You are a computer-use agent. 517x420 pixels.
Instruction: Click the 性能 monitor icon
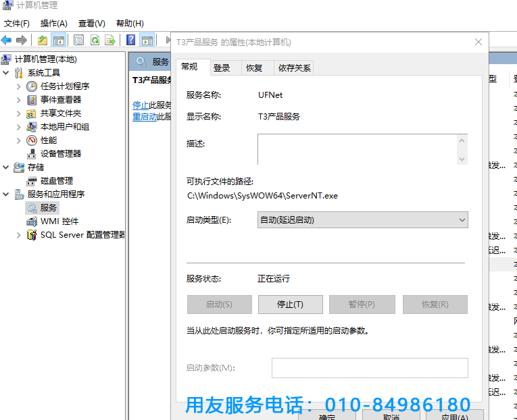(x=32, y=140)
